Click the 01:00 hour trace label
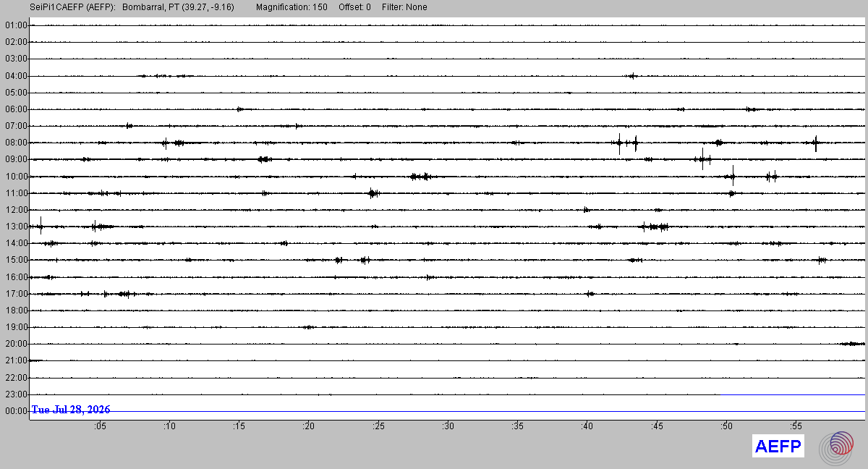Screen dimensions: 868x469 coord(16,25)
